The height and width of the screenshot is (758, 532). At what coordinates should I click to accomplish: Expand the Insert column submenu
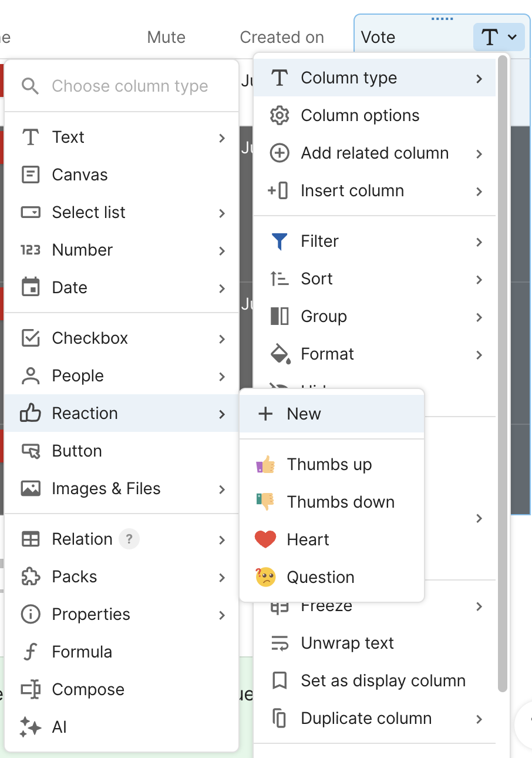[352, 190]
